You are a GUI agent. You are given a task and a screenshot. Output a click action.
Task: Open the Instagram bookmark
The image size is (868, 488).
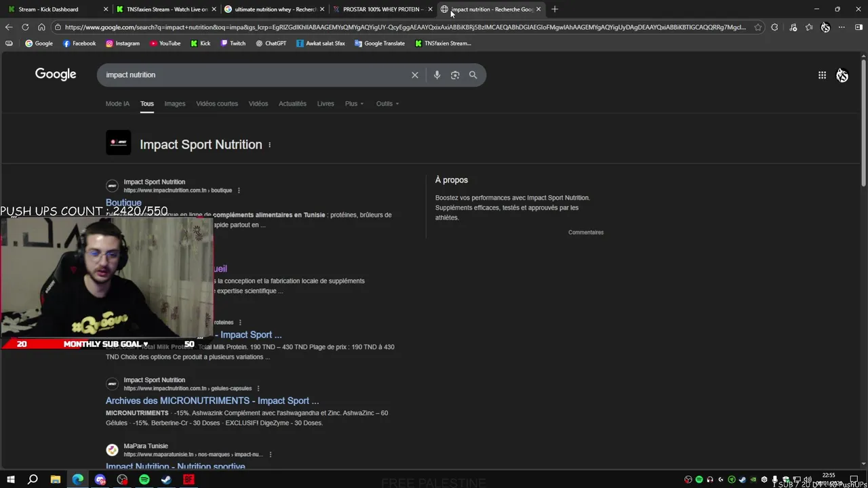[x=123, y=43]
